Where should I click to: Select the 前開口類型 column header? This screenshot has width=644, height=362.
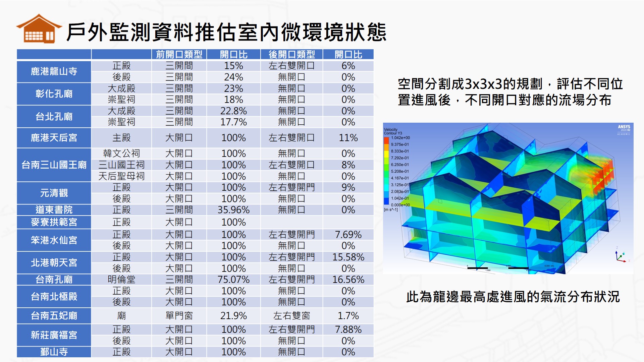[179, 54]
